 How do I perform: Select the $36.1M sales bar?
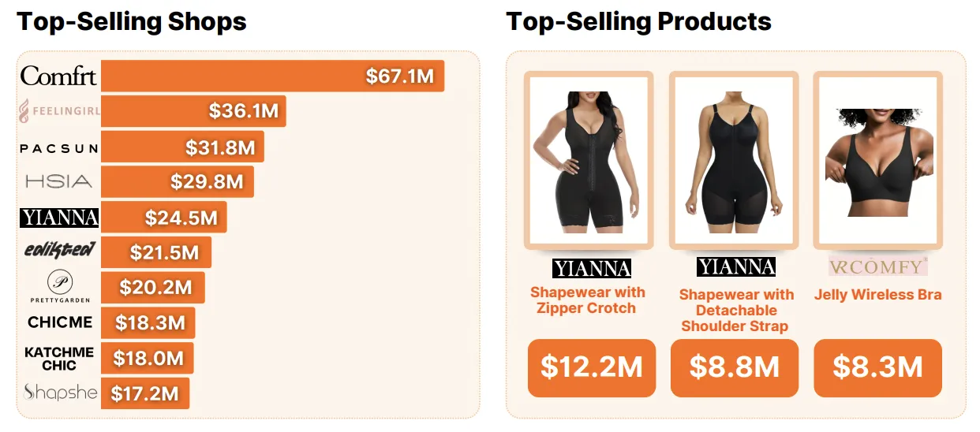pos(193,112)
